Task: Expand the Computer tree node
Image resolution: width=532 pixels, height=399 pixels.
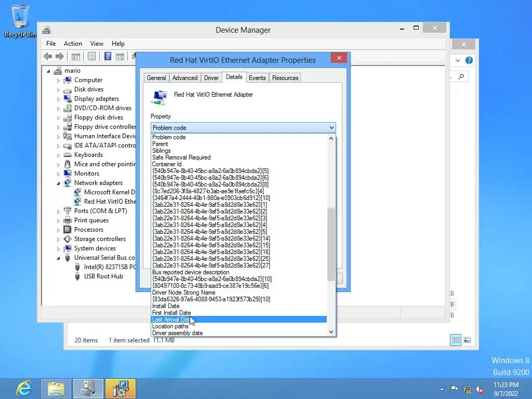Action: click(58, 81)
